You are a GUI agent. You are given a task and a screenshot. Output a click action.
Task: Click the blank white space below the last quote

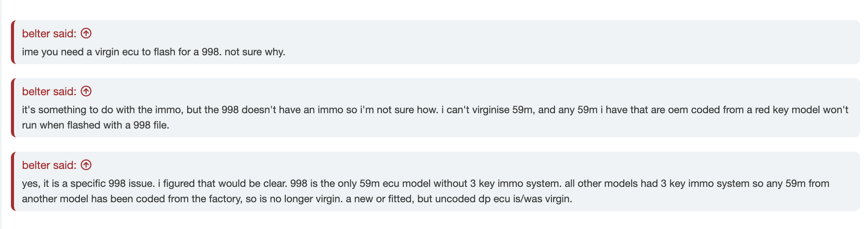click(x=434, y=221)
